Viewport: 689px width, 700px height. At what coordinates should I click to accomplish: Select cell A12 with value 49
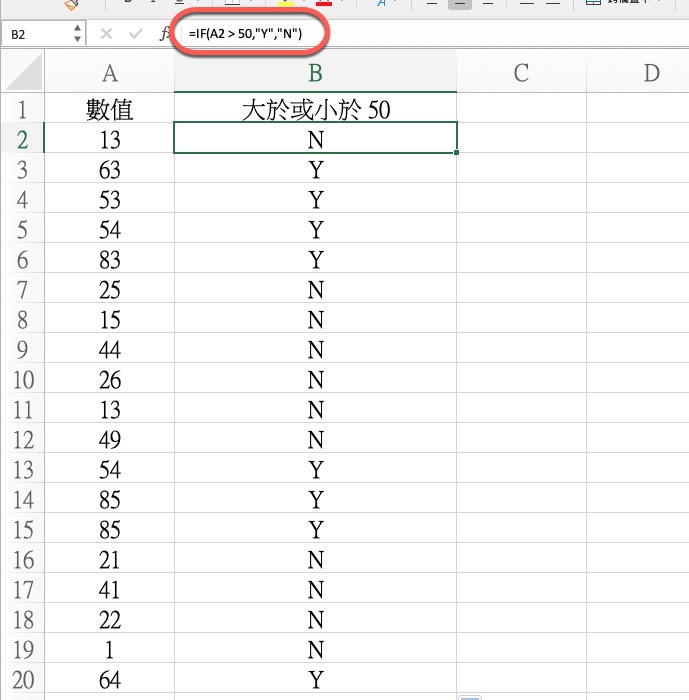click(x=109, y=439)
